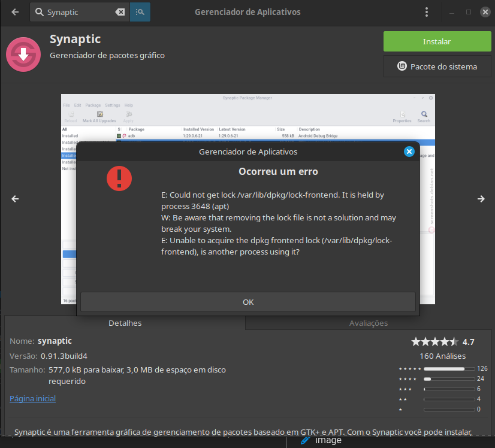
Task: Click the Pacote do sistema button
Action: tap(437, 66)
